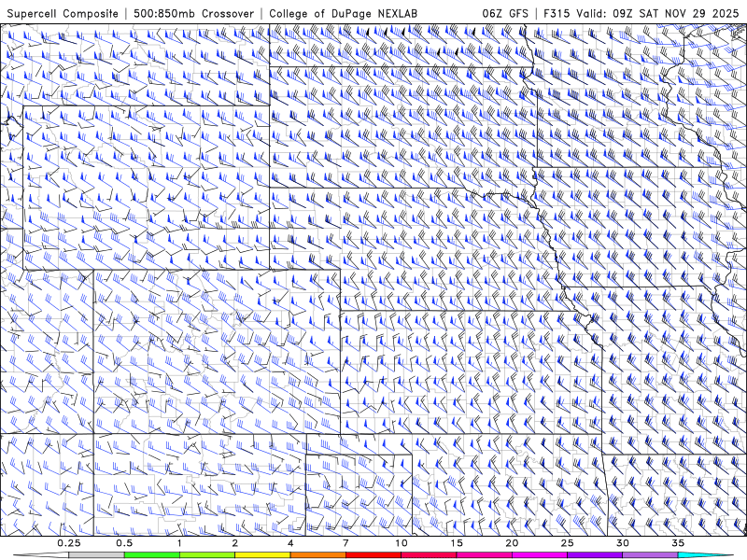This screenshot has height=560, width=747.
Task: Select the "06Z GFS" model run label
Action: point(505,13)
